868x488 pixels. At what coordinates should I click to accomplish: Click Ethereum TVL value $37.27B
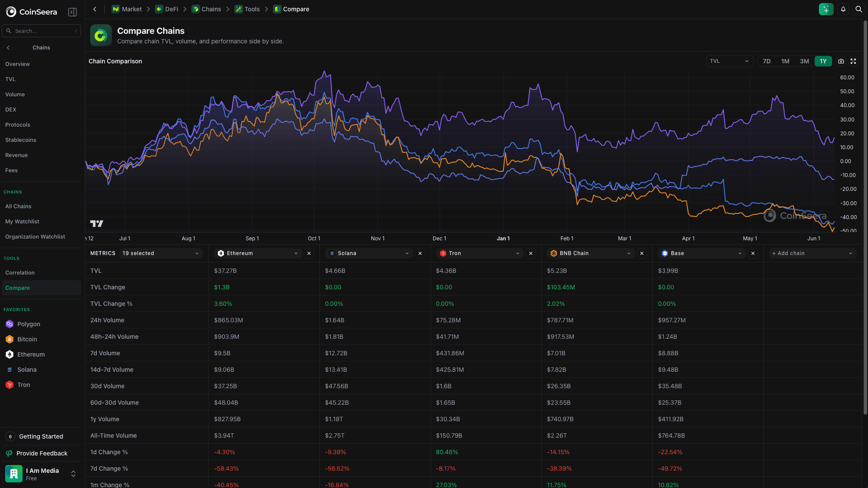[x=225, y=271]
